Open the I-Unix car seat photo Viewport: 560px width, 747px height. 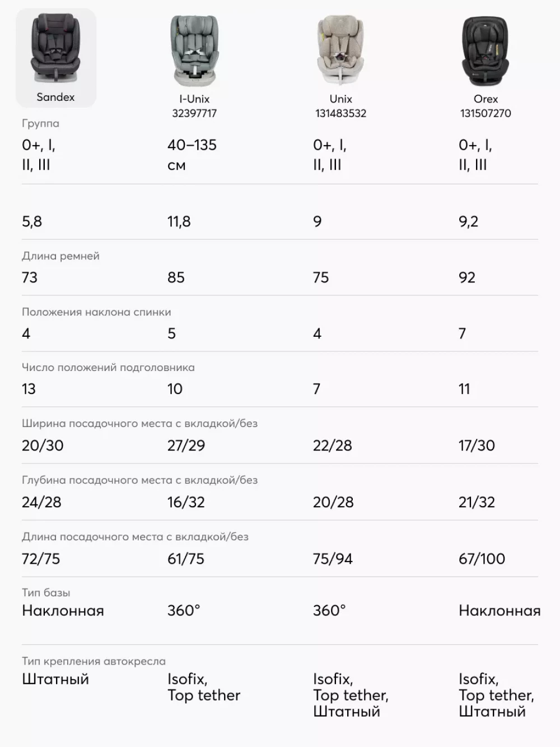point(194,50)
